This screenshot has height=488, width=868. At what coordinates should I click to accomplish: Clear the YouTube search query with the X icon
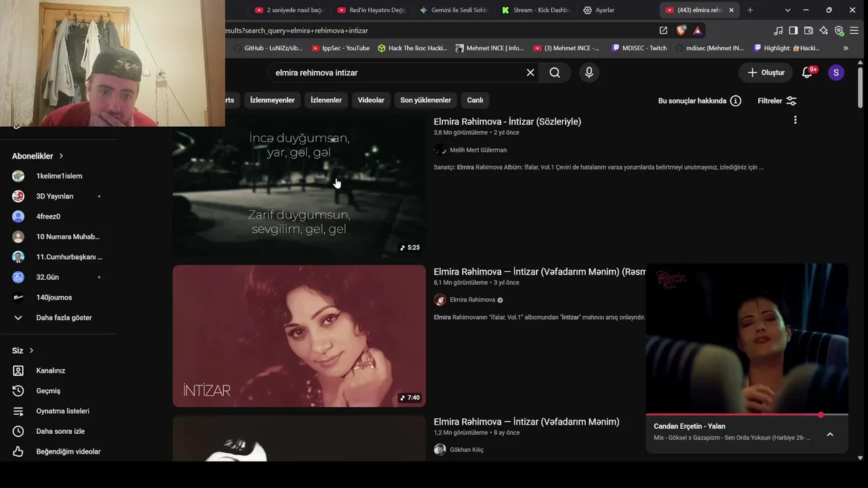click(530, 73)
